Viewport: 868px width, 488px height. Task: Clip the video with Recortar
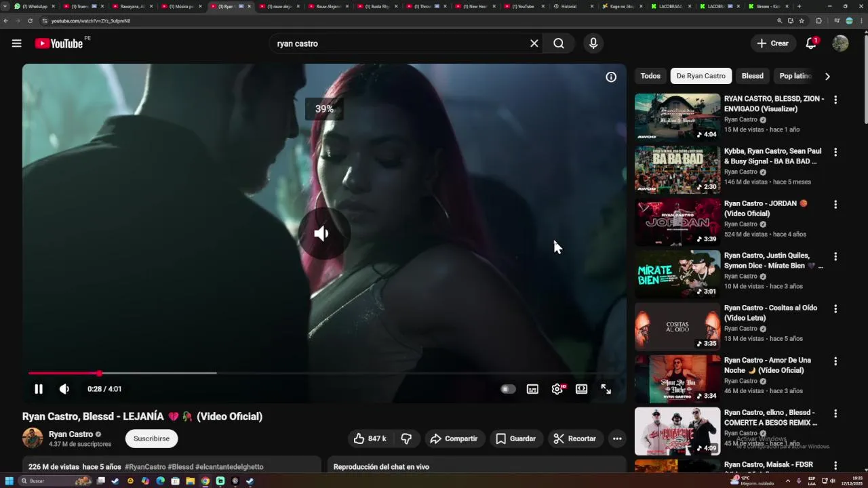(x=574, y=439)
